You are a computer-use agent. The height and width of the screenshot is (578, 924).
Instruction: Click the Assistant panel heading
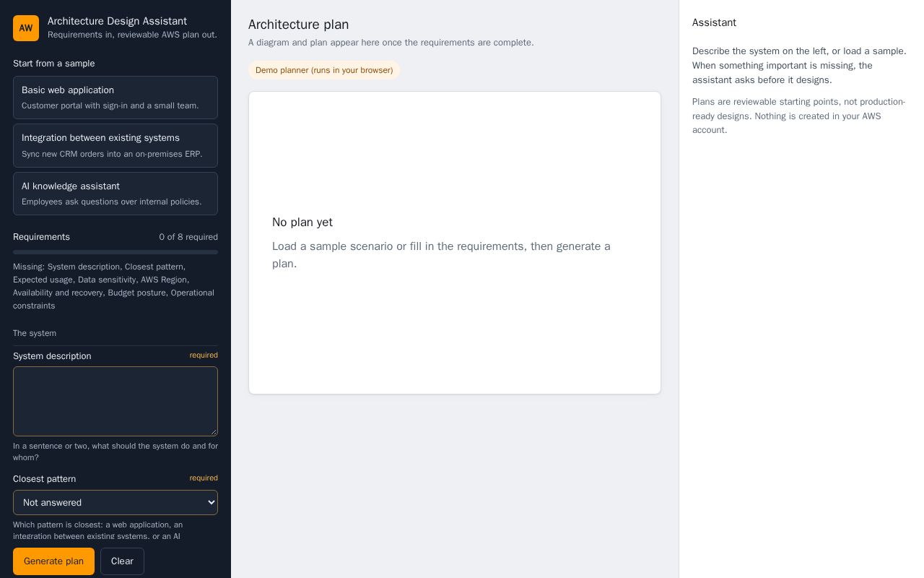714,22
